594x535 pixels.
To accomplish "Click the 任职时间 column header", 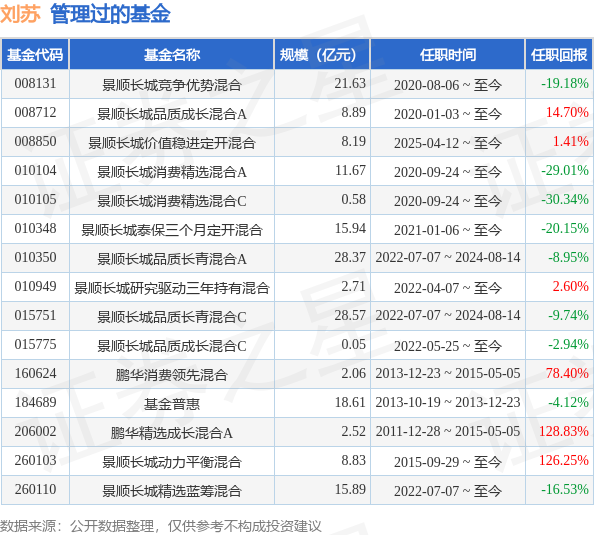I will coord(447,55).
